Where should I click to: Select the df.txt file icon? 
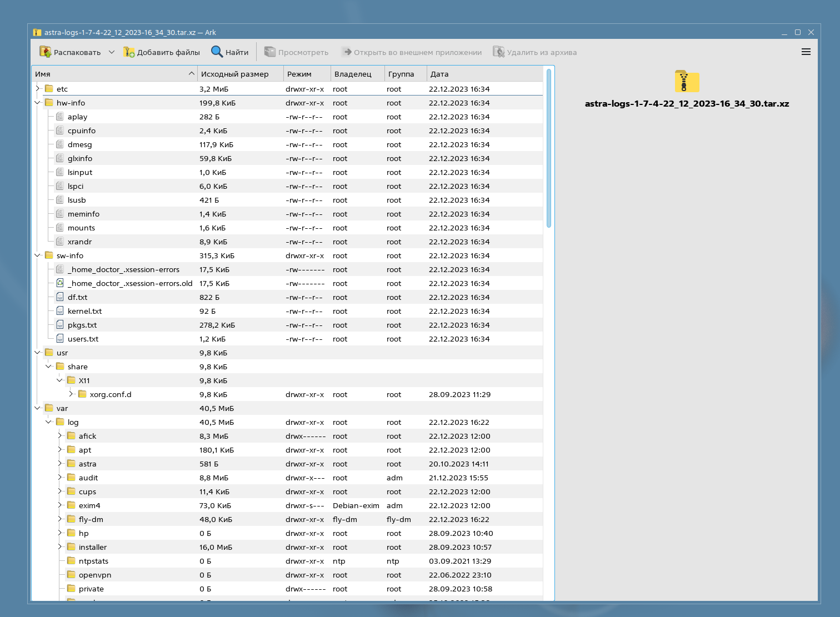click(x=60, y=297)
